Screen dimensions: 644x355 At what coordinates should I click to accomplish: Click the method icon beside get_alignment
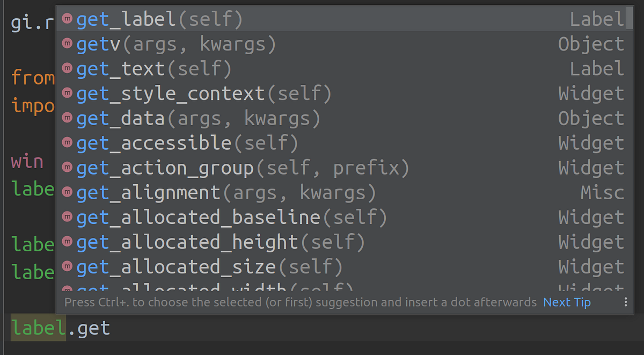coord(67,192)
